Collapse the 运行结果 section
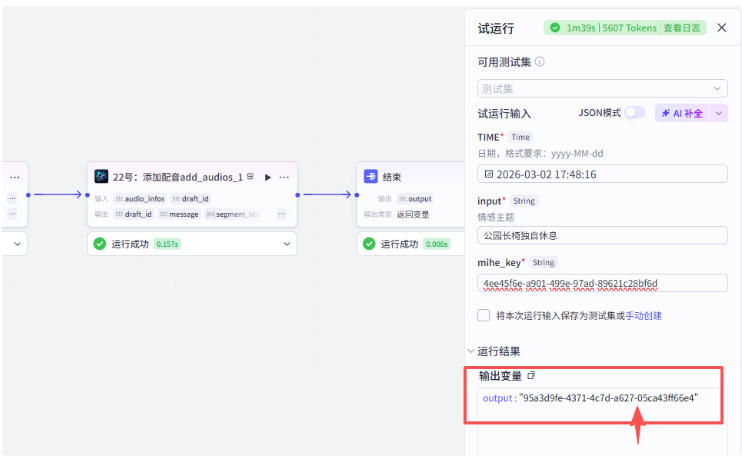 coord(471,351)
